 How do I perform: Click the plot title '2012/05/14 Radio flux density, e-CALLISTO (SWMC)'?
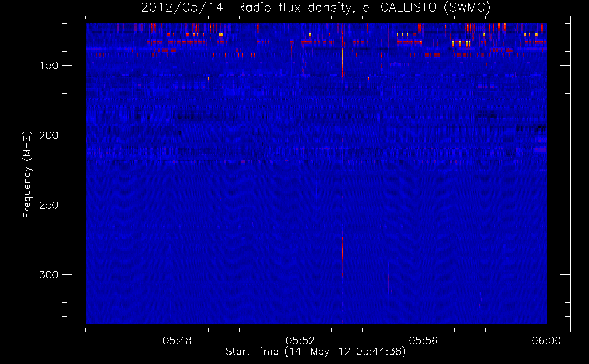(316, 8)
